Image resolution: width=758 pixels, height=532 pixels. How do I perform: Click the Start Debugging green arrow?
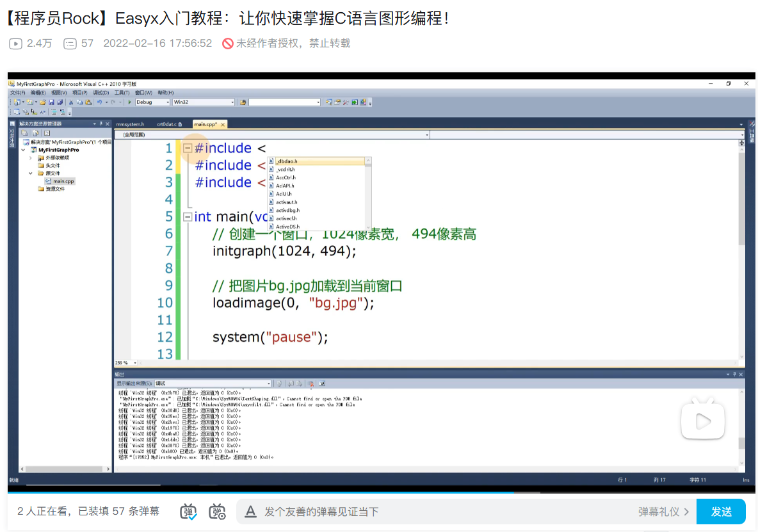tap(130, 102)
